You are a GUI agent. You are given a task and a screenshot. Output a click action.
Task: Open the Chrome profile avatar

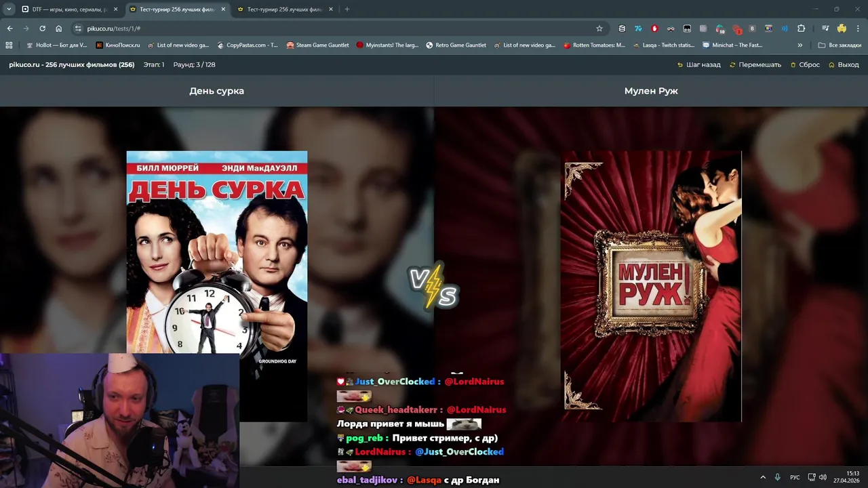842,28
